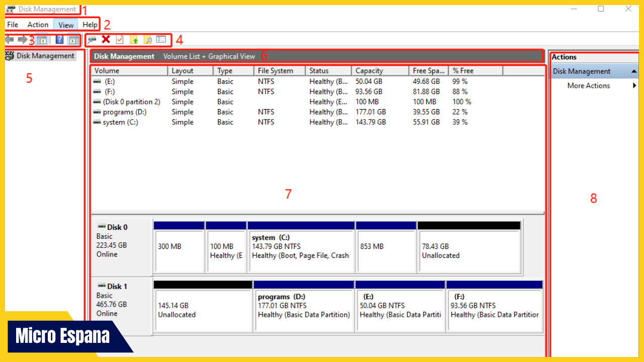Screen dimensions: 644x362
Task: Click the Forward arrow toolbar icon
Action: [x=23, y=40]
